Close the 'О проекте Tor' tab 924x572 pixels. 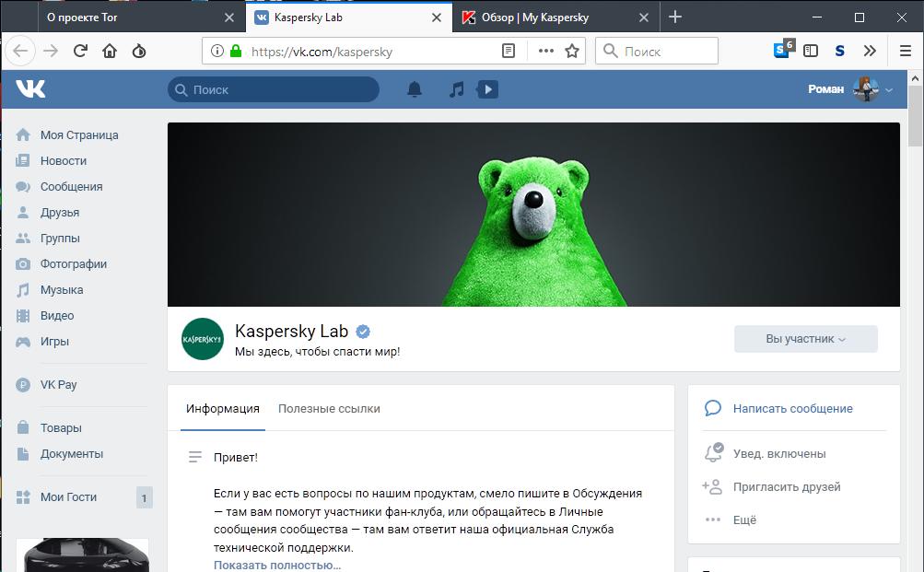tap(229, 18)
